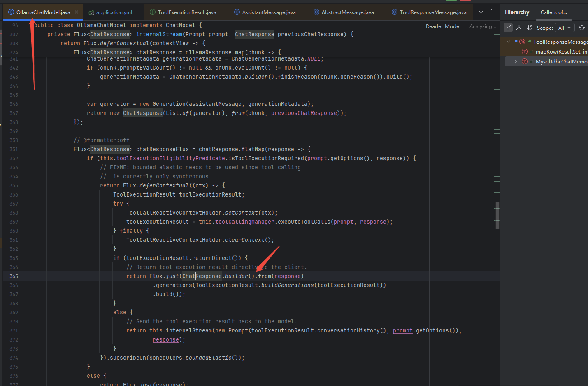Select the ToolResponseMessage hierarchy row
Screen dimensions: 588x386
(x=544, y=42)
